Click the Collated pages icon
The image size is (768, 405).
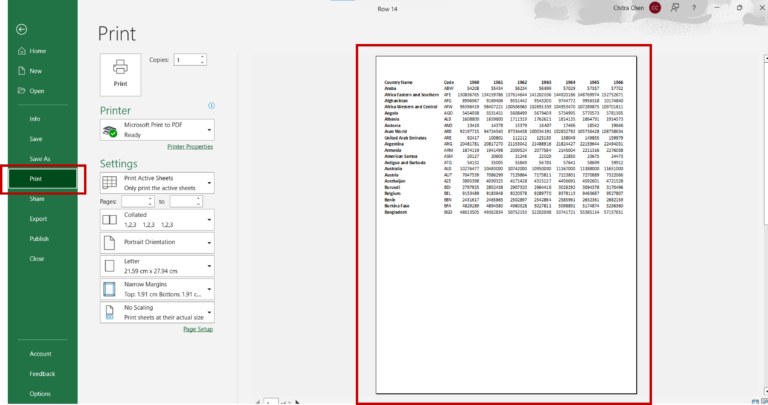point(110,220)
